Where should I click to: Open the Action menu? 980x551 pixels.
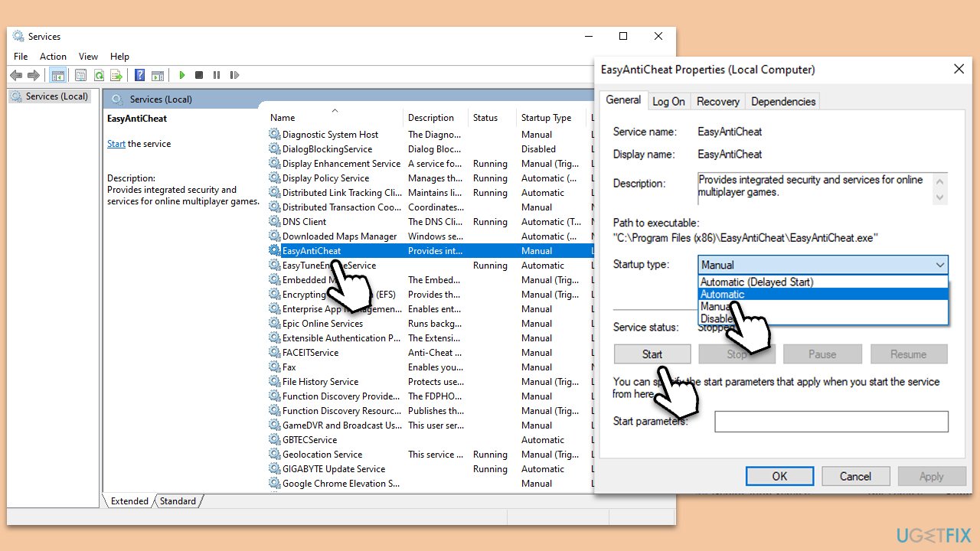[53, 56]
